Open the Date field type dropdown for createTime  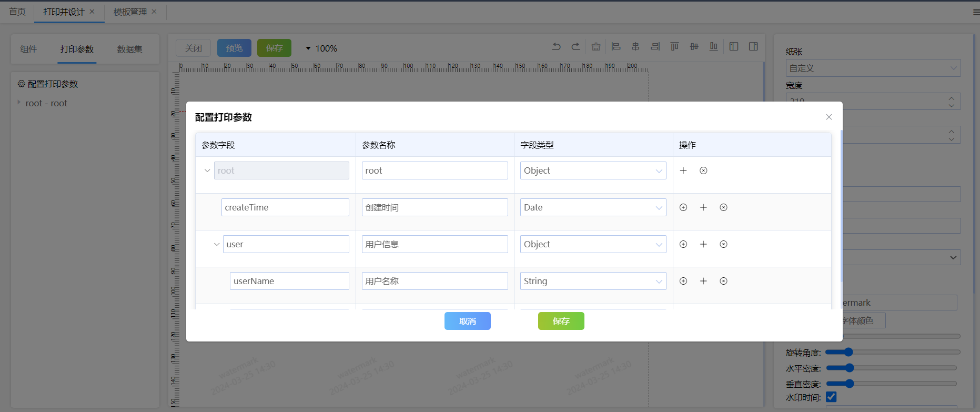coord(593,207)
